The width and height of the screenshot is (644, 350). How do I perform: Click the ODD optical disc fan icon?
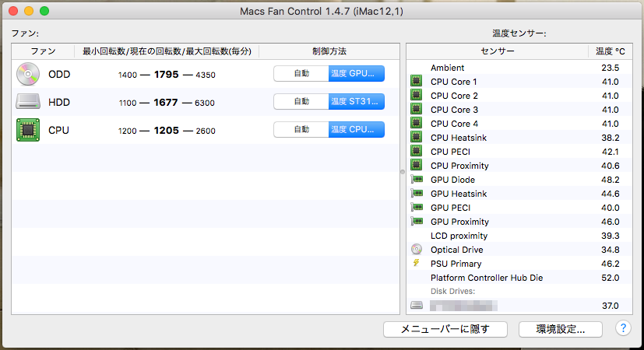(x=28, y=74)
